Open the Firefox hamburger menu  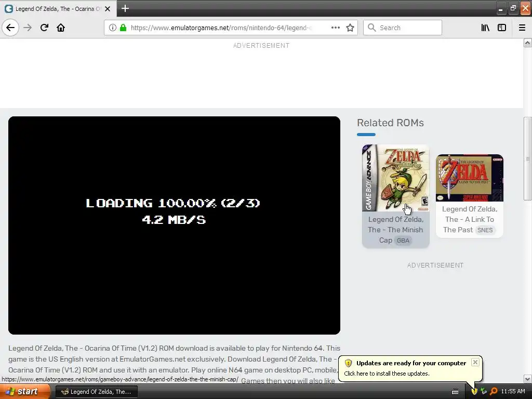tap(522, 28)
